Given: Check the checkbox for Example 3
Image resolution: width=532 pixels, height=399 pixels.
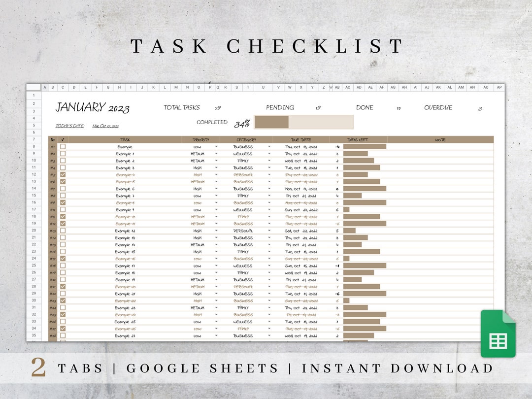Looking at the screenshot, I should click(63, 167).
